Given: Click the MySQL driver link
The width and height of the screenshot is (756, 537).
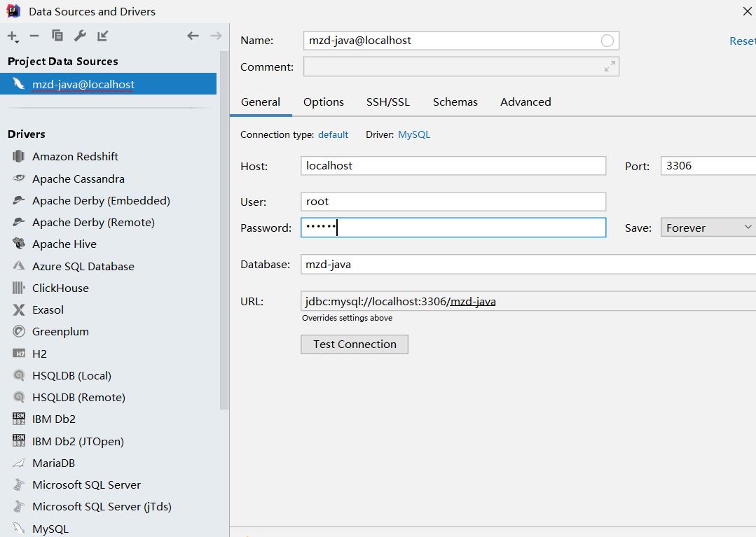Looking at the screenshot, I should 414,135.
